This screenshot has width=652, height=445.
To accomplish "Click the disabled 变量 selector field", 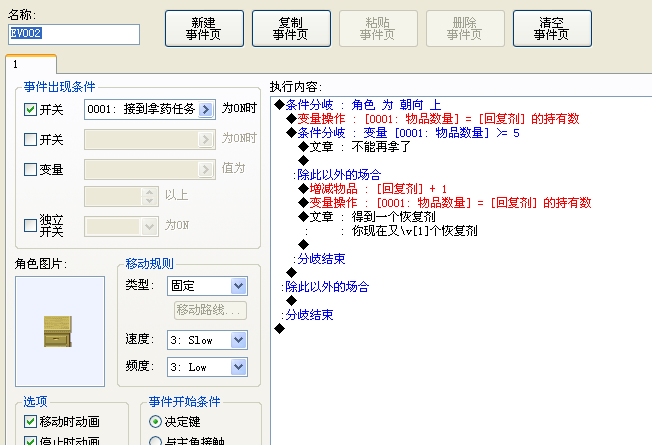I will coord(150,169).
